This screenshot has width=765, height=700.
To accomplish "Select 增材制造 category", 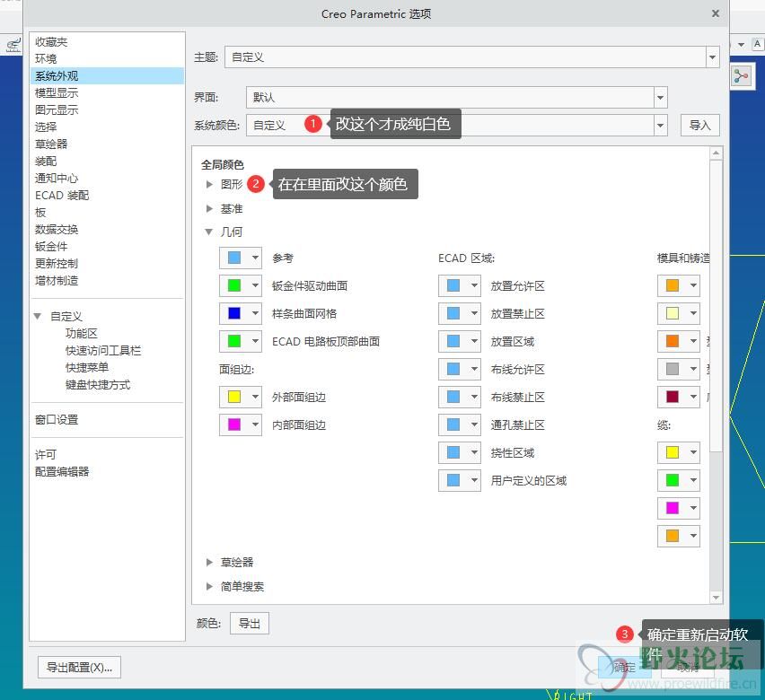I will tap(57, 281).
